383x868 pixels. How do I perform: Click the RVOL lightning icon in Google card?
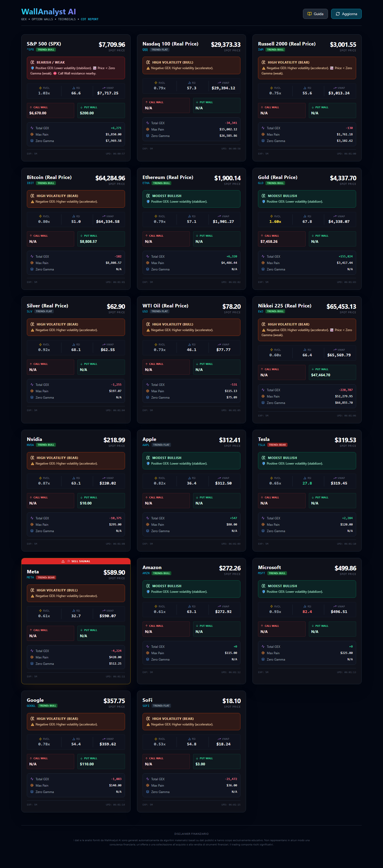(40, 739)
